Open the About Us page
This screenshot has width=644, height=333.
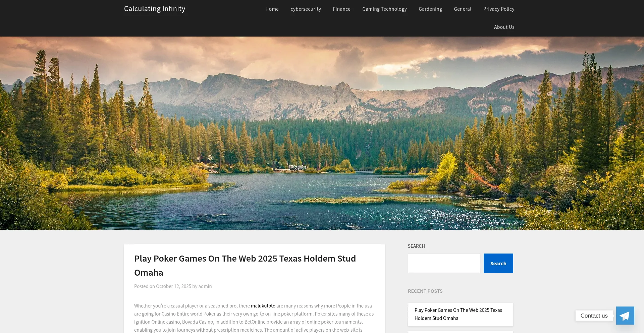tap(504, 27)
